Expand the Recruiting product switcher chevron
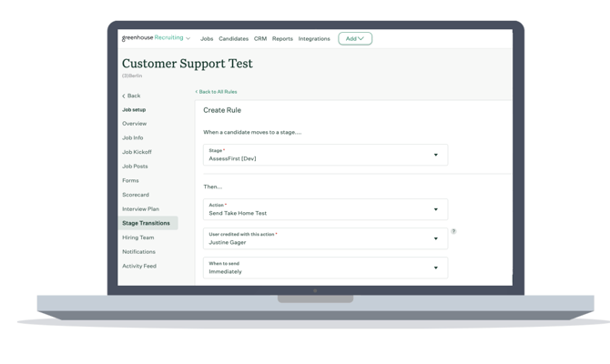 point(188,38)
